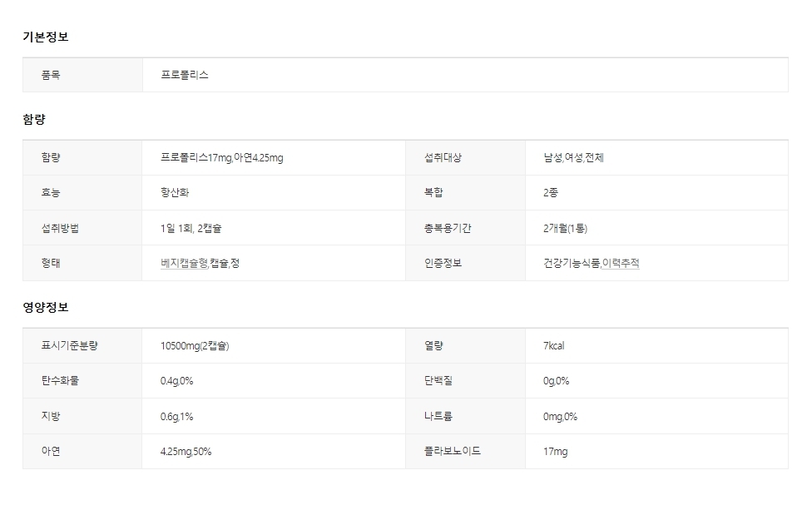Select the 영양정보 section heading
The height and width of the screenshot is (505, 812).
coord(45,307)
